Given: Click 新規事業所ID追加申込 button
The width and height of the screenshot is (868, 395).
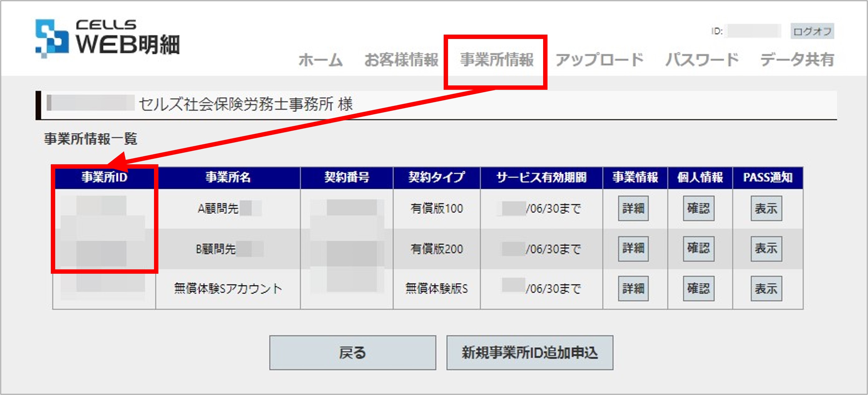Looking at the screenshot, I should pos(530,353).
